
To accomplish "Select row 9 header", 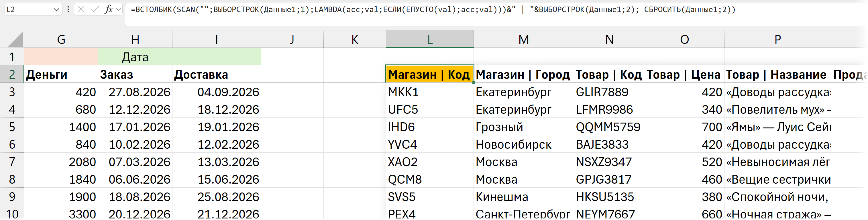I will pyautogui.click(x=12, y=197).
